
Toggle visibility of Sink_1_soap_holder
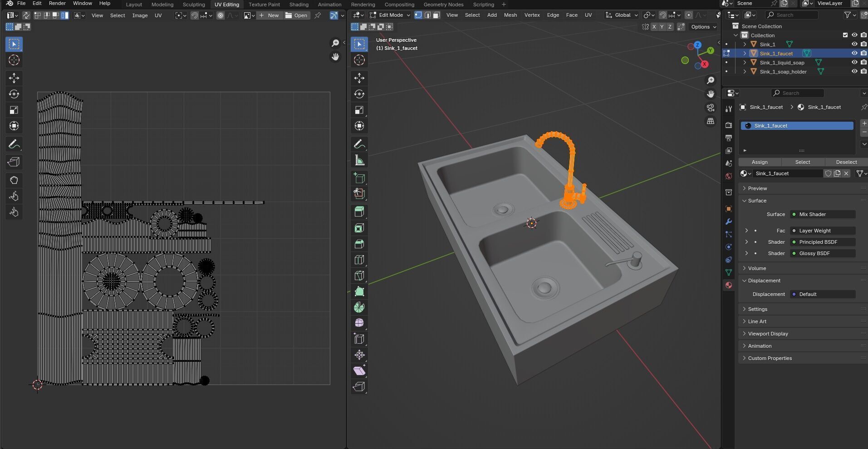coord(854,72)
